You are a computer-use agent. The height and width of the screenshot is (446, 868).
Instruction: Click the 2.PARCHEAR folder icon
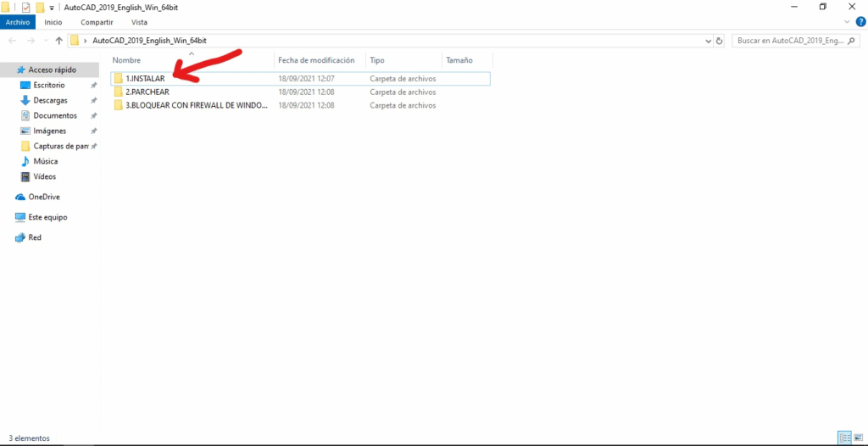119,92
